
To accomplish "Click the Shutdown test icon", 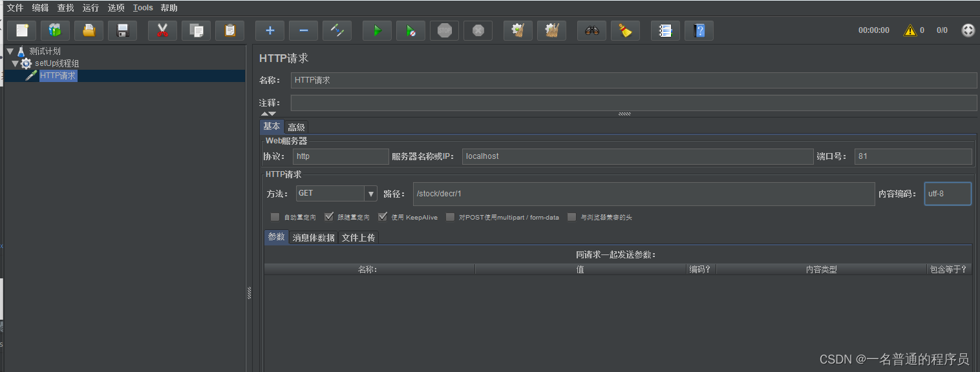I will coord(478,30).
